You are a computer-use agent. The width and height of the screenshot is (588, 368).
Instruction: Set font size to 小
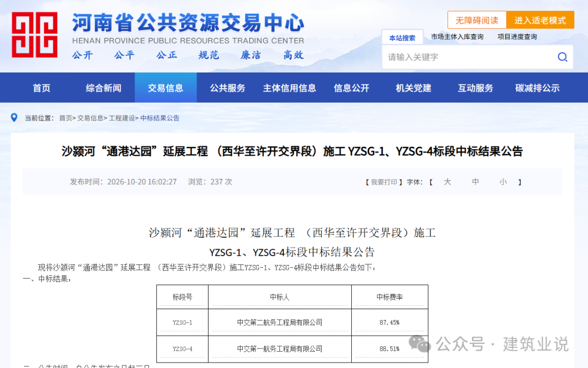tap(503, 182)
